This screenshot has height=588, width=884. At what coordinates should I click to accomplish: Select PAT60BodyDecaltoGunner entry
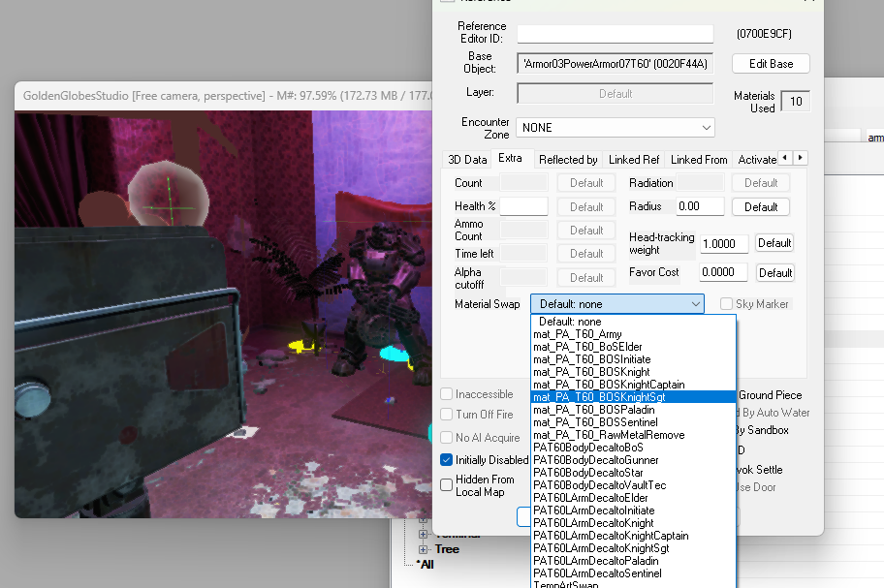(x=634, y=460)
